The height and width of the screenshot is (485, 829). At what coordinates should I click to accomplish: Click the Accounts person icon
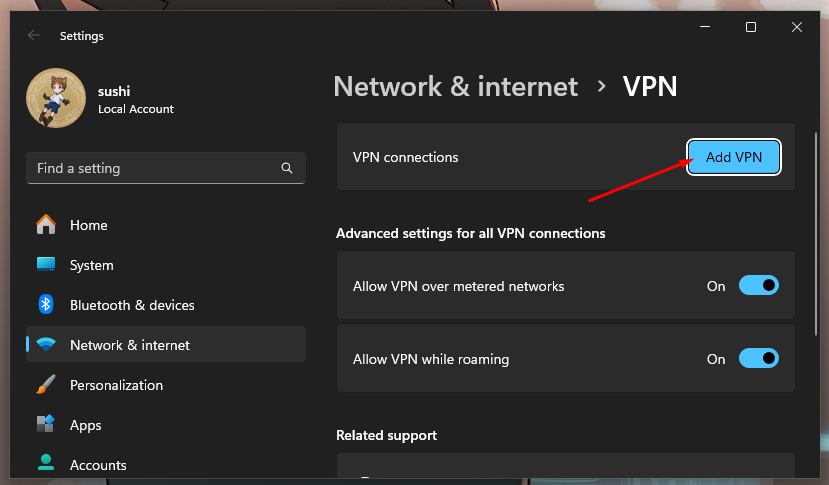pyautogui.click(x=46, y=464)
